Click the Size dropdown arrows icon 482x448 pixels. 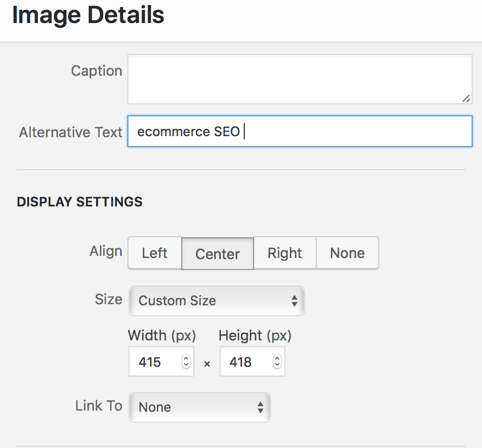(294, 301)
